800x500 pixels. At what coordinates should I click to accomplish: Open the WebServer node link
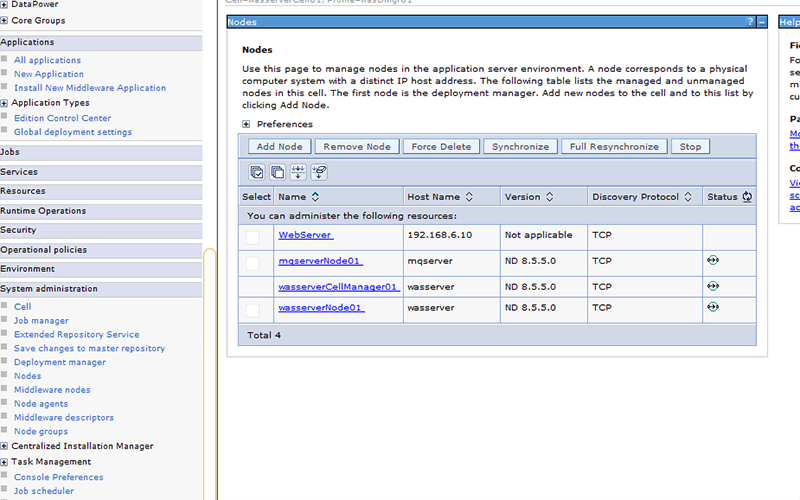coord(306,235)
